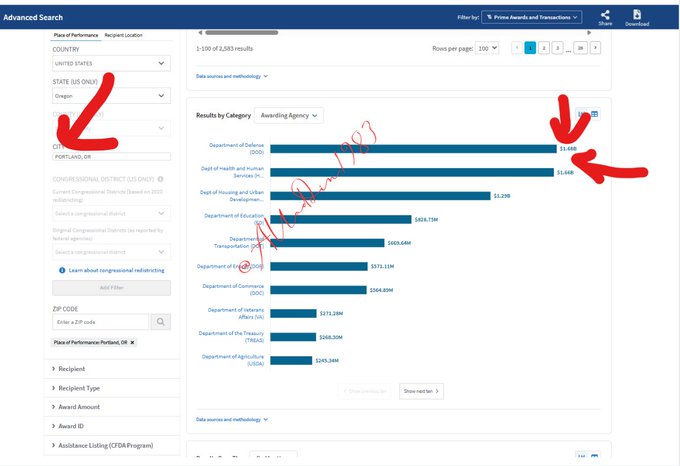Click the previous page arrow in pagination
This screenshot has width=680, height=466.
(517, 47)
